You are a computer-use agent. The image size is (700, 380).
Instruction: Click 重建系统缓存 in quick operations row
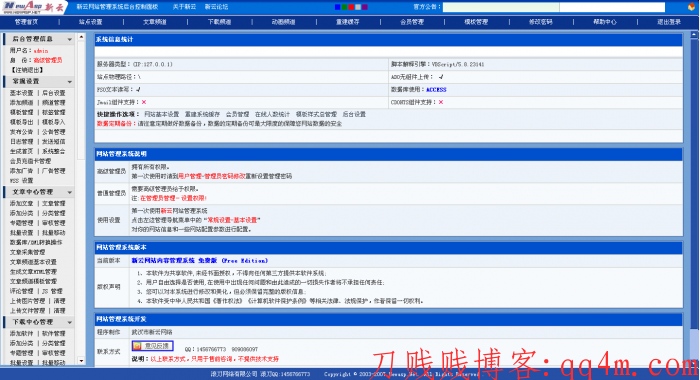[x=202, y=114]
